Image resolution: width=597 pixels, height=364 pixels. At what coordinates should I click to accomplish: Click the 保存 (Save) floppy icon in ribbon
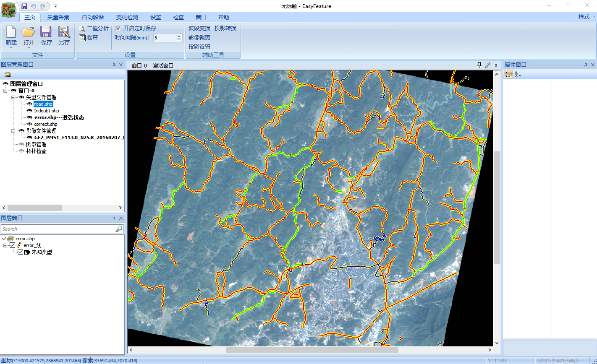click(x=46, y=32)
